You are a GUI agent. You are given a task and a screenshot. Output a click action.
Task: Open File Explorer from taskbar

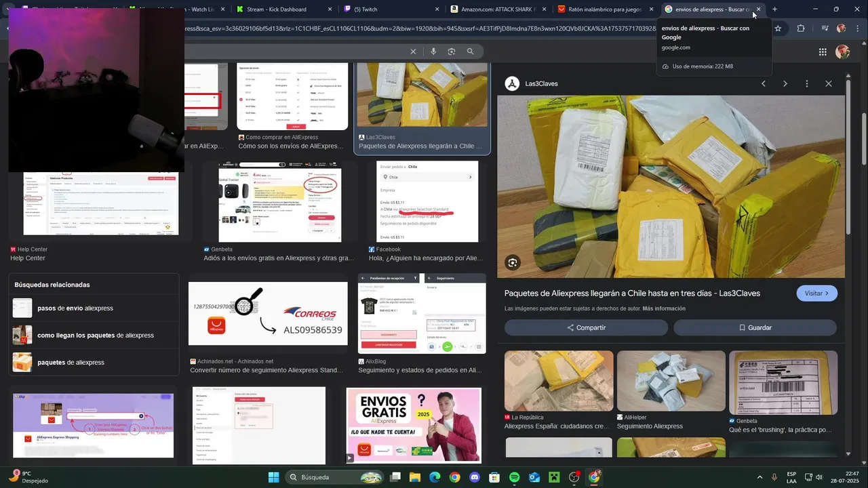tap(415, 477)
